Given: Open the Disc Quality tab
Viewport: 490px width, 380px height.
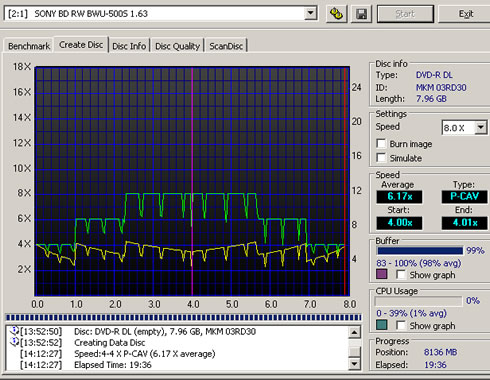Looking at the screenshot, I should click(177, 46).
